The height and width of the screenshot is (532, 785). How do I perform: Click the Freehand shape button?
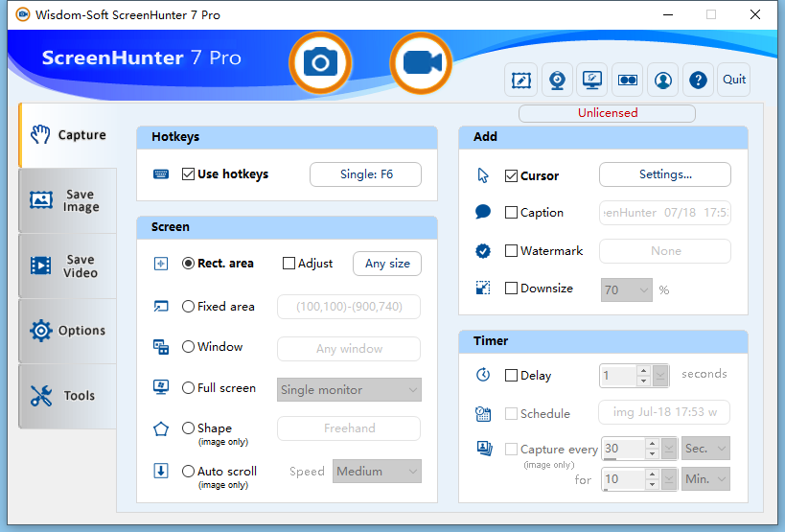[349, 428]
